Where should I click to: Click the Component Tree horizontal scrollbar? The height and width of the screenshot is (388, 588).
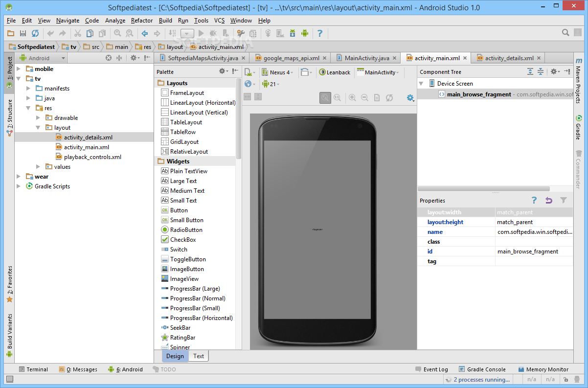point(483,189)
